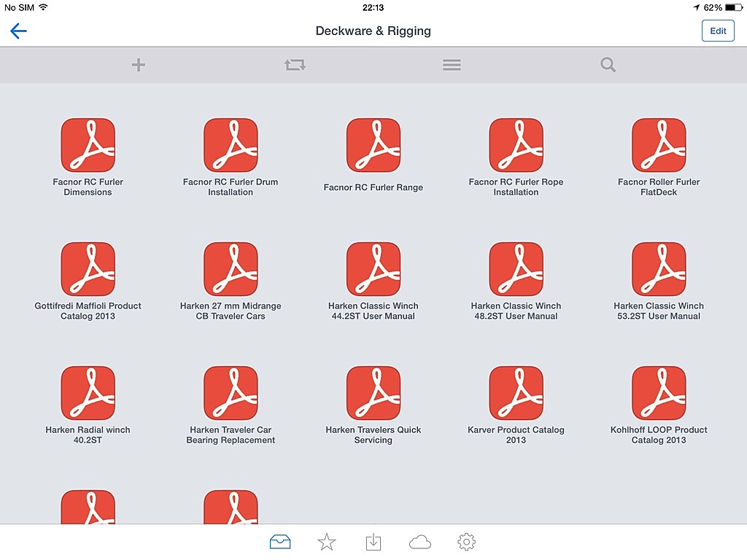
Task: Select the 'Facnor RC Furler Rope Installation' label
Action: [x=516, y=187]
